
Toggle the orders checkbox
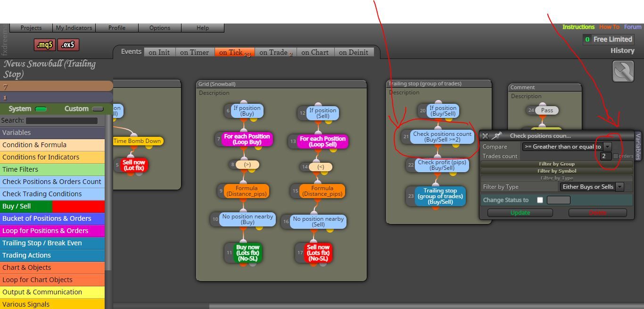click(x=615, y=156)
